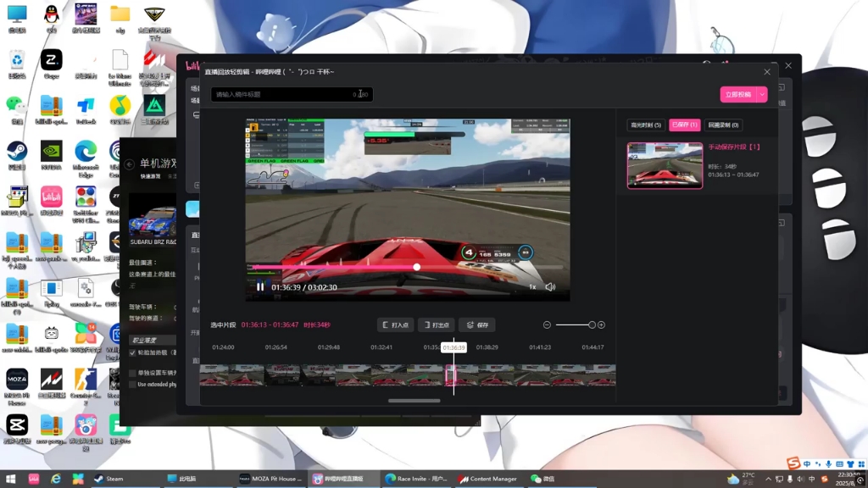Show hidden system tray icons chevron
868x488 pixels.
point(768,480)
